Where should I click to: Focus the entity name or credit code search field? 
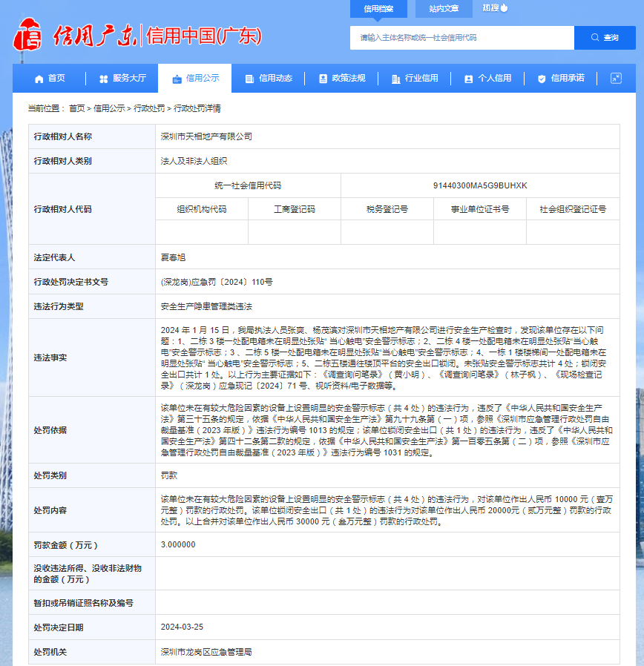pyautogui.click(x=462, y=38)
